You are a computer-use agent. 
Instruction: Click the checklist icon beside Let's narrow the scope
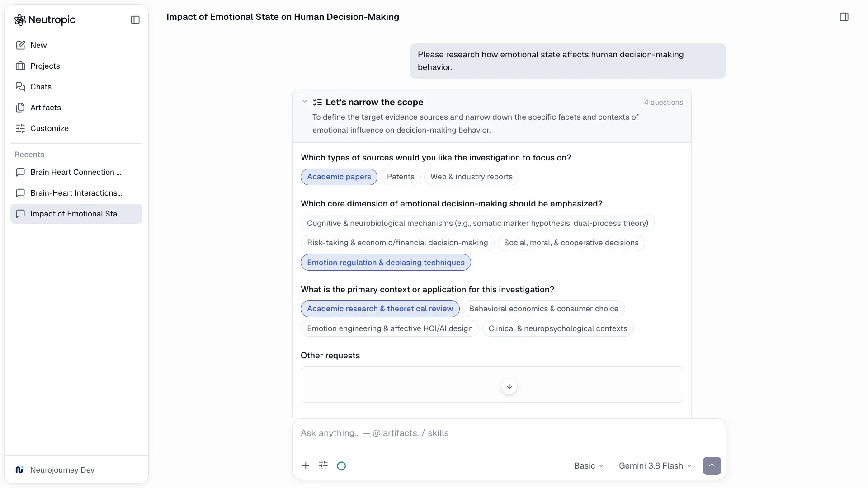click(x=317, y=102)
